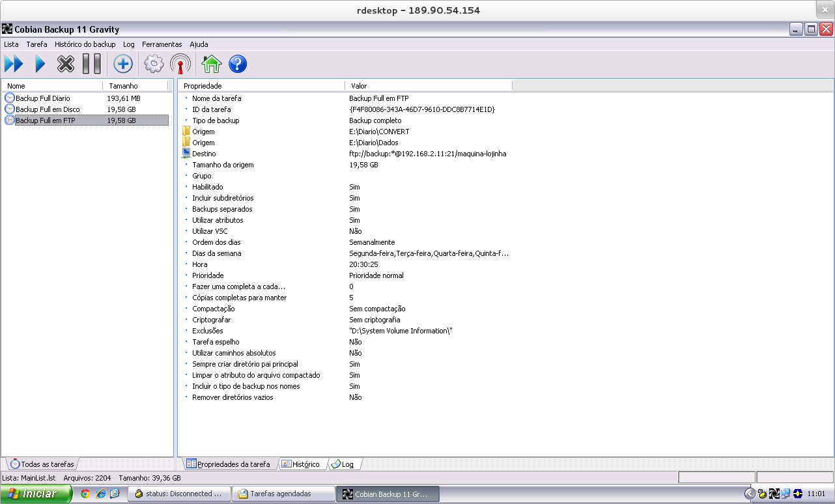The height and width of the screenshot is (504, 835).
Task: Pause the backup with the pause icon
Action: coord(92,64)
